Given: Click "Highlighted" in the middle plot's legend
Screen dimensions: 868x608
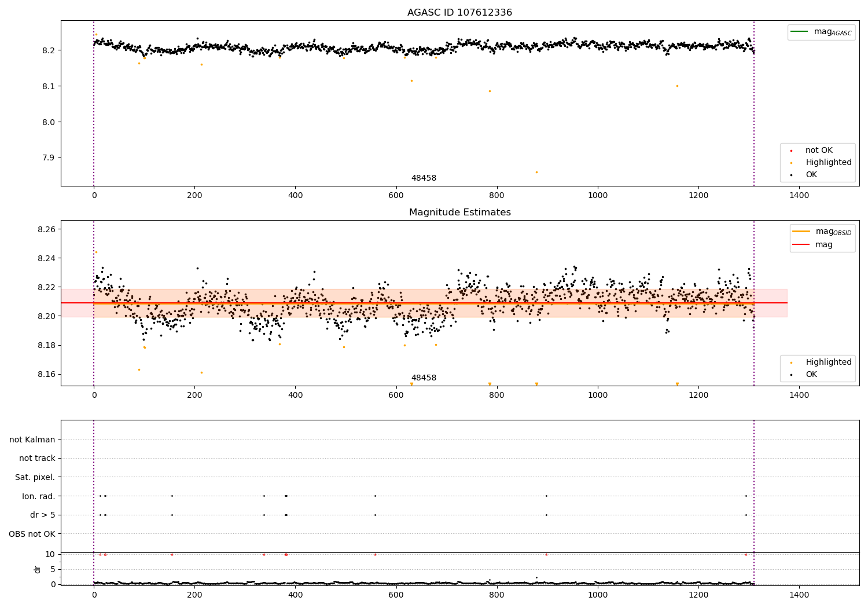Looking at the screenshot, I should point(829,362).
